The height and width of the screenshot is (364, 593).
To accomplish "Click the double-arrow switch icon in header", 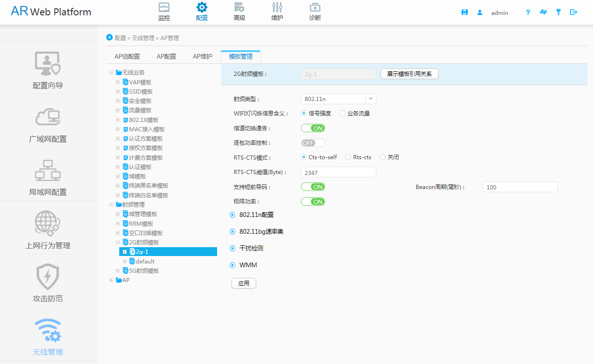I will point(543,13).
